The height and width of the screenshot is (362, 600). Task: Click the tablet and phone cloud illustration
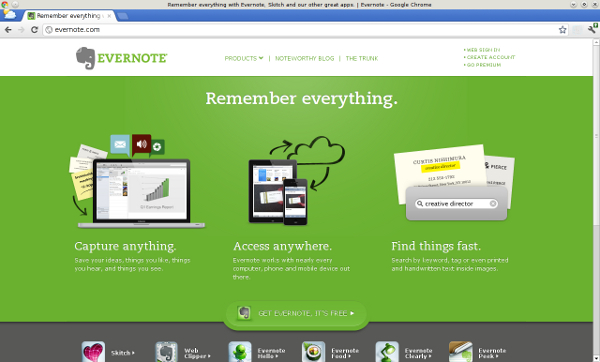(297, 180)
